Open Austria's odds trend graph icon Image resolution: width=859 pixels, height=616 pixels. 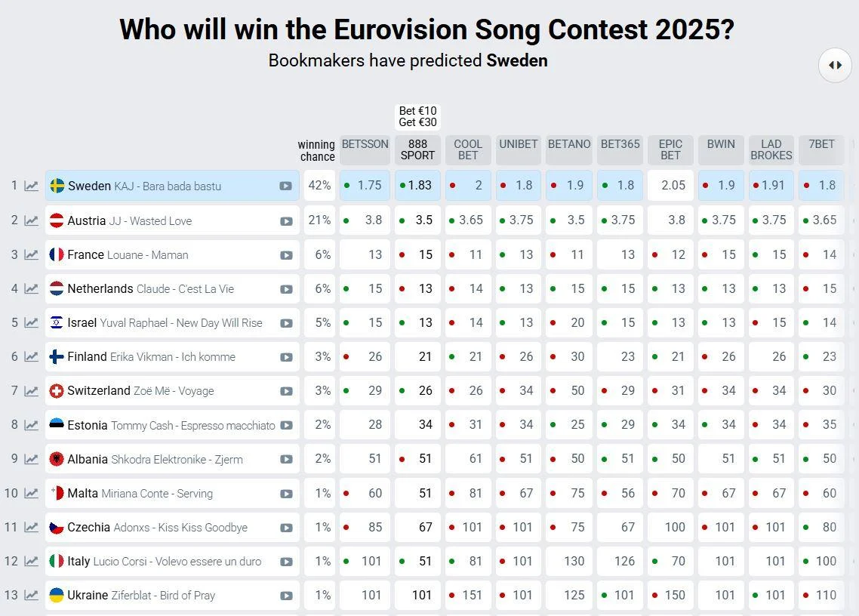pos(31,220)
